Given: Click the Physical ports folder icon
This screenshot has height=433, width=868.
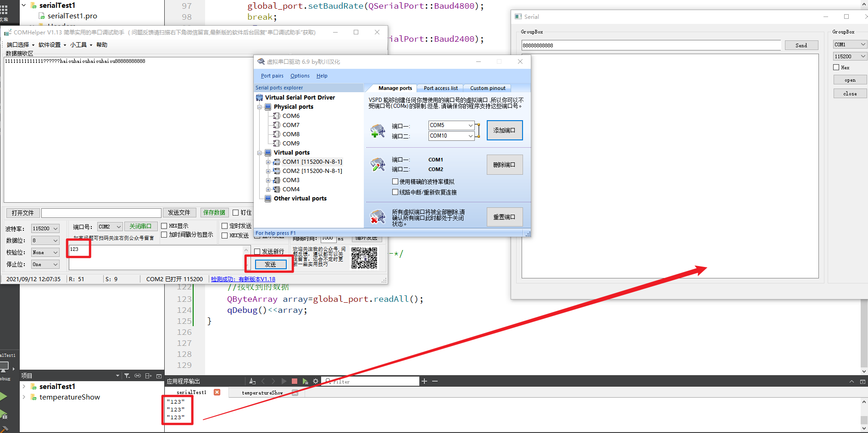Looking at the screenshot, I should 268,106.
